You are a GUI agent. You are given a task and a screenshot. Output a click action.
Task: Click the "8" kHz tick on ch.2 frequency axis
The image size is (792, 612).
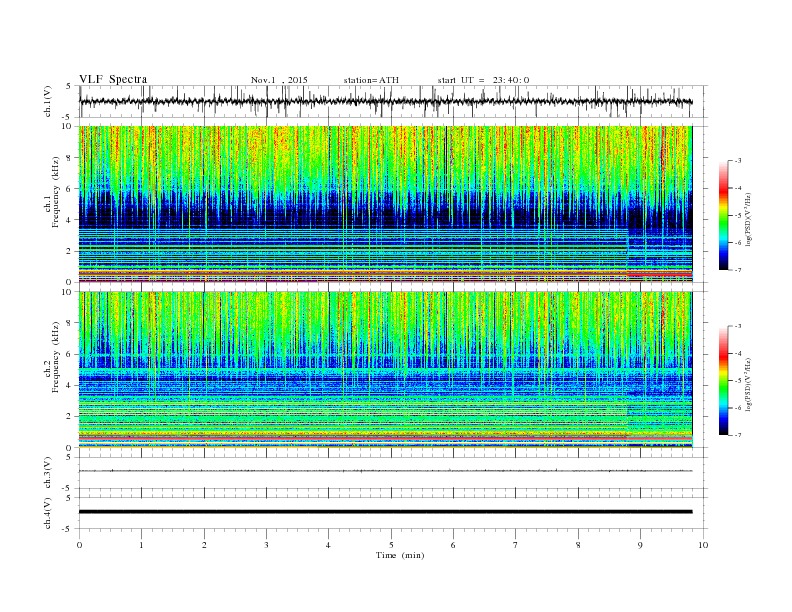point(70,323)
